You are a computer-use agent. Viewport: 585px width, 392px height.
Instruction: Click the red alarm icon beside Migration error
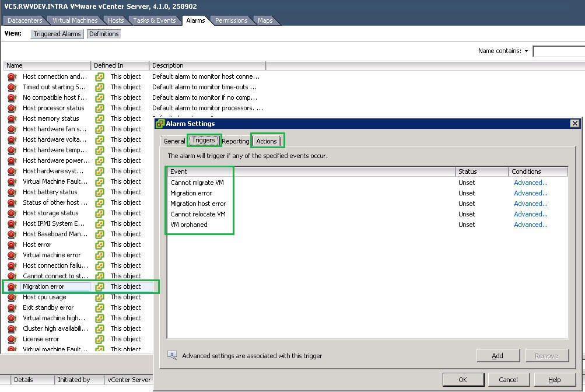point(12,286)
